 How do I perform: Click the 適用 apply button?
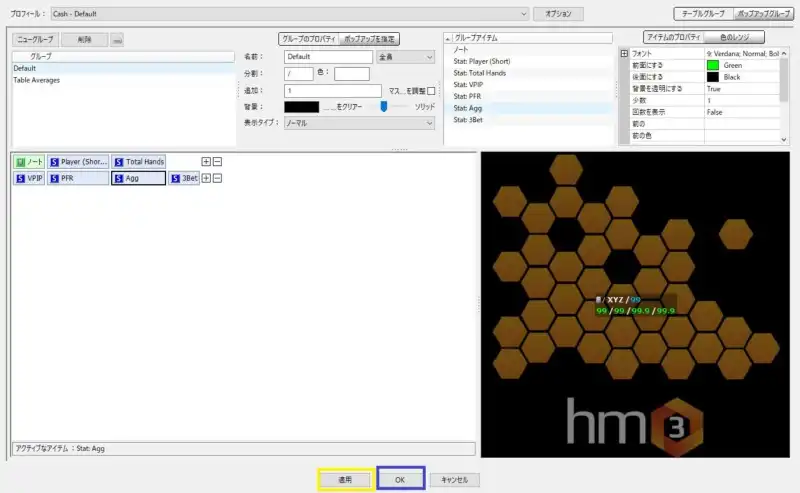click(344, 480)
